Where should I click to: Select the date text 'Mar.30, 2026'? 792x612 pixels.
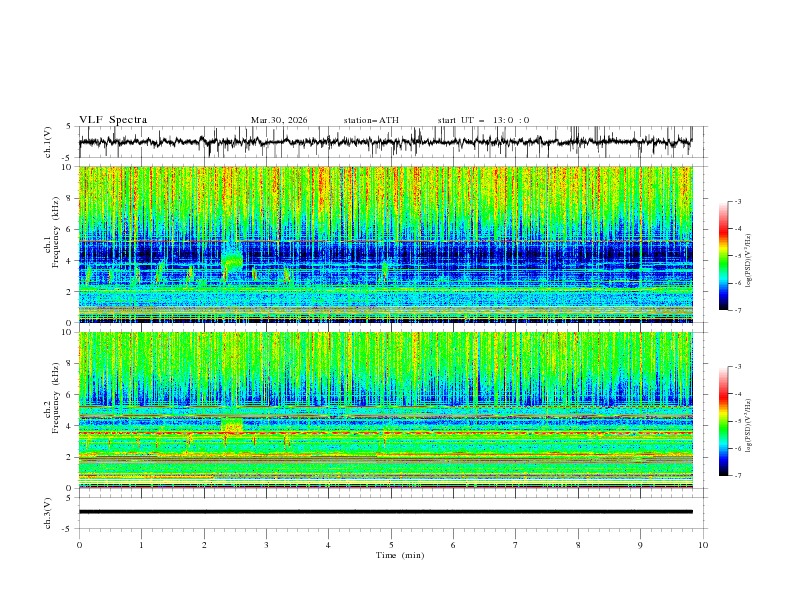(x=279, y=120)
